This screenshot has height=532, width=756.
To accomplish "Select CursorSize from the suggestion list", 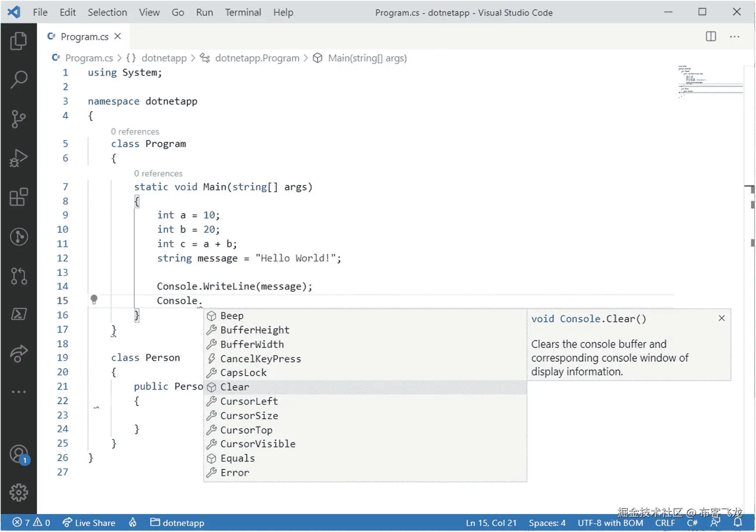I will (x=365, y=416).
